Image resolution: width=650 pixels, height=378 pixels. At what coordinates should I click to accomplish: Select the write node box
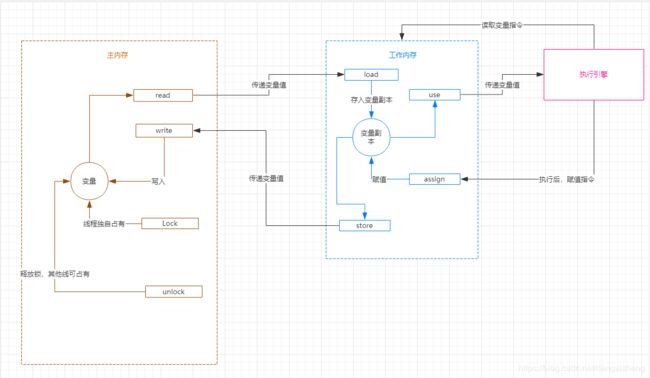[164, 131]
